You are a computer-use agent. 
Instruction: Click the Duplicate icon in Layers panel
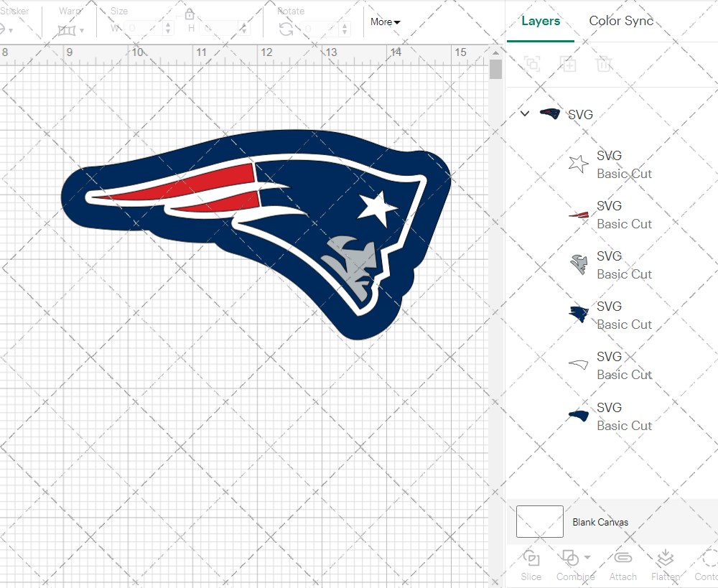[568, 64]
